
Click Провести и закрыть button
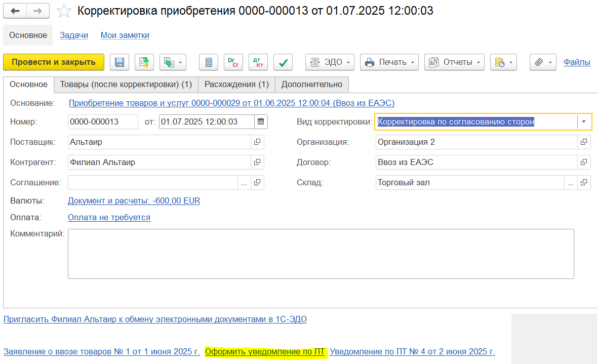point(54,62)
